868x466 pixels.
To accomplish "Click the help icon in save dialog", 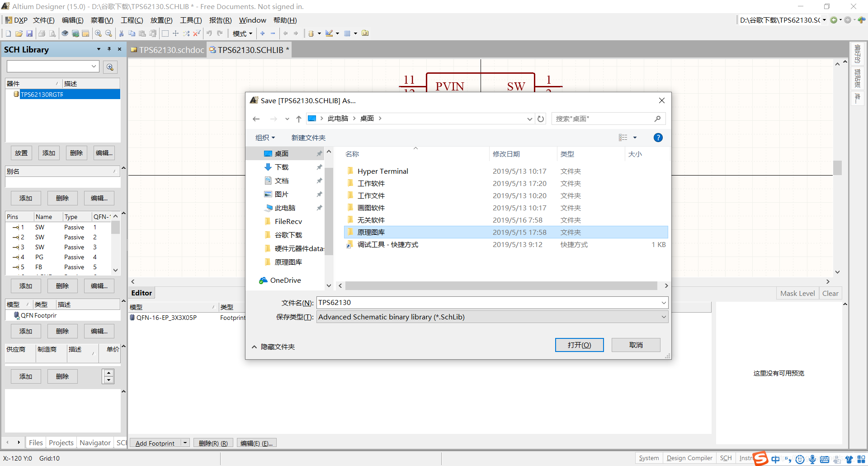I will pyautogui.click(x=658, y=138).
